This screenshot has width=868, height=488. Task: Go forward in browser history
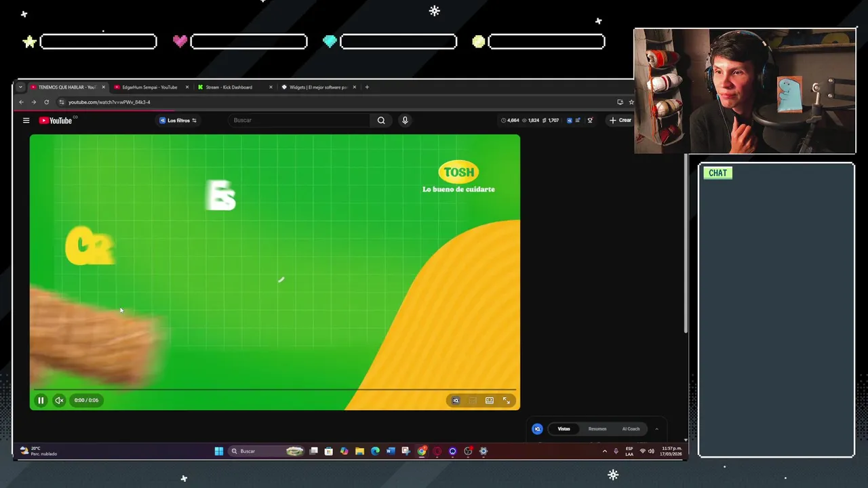pyautogui.click(x=33, y=102)
